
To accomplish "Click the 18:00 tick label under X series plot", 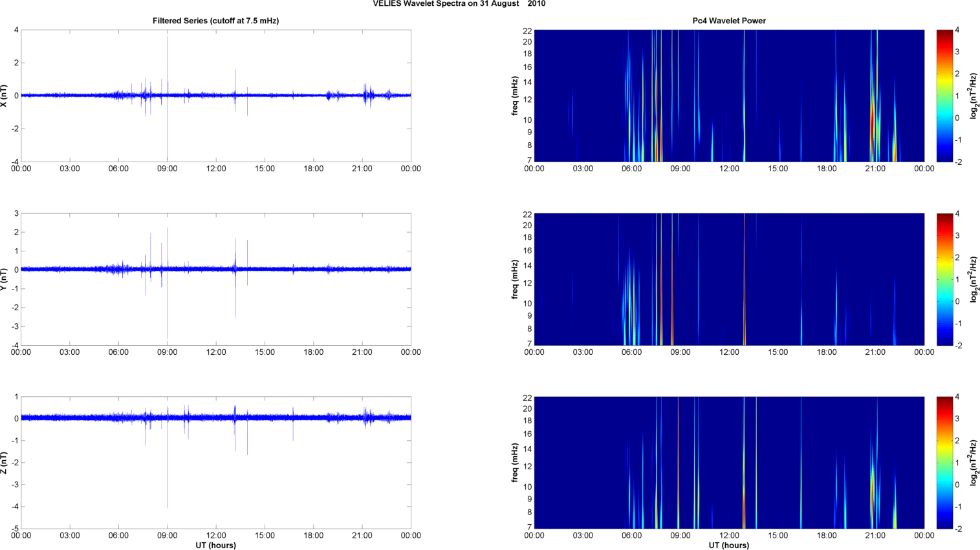I will point(314,169).
